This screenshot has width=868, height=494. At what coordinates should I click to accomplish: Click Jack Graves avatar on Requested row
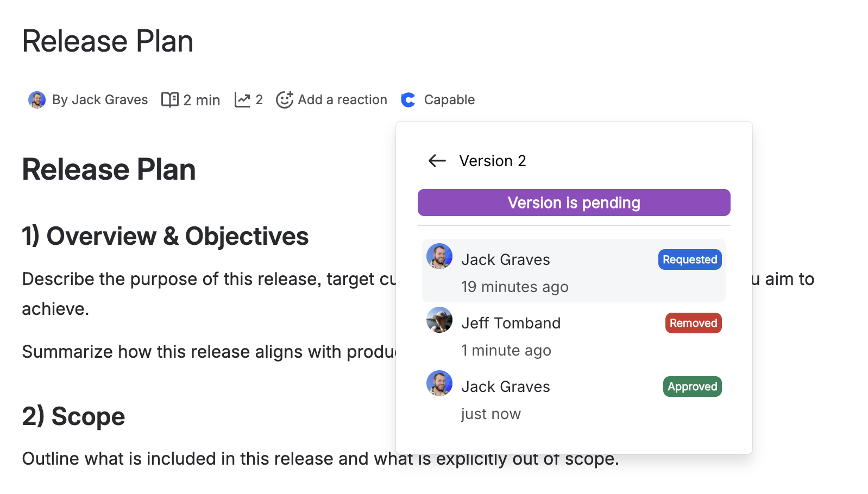[439, 257]
